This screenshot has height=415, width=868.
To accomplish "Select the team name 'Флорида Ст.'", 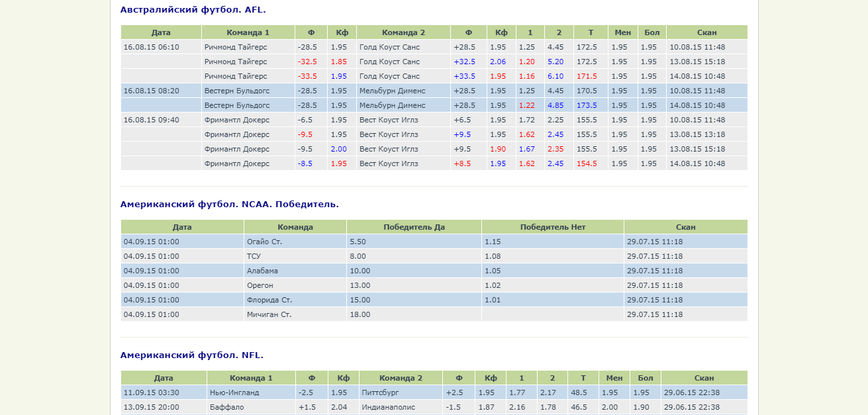I will (x=269, y=300).
